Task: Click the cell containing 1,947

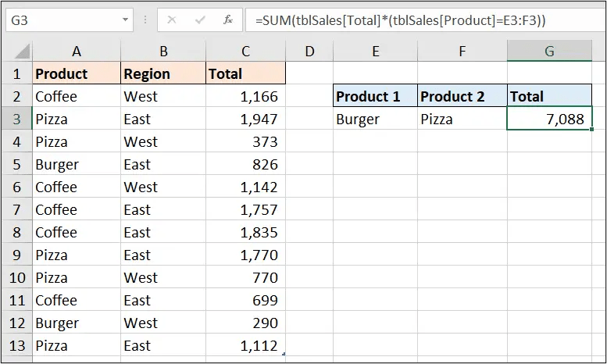Action: pyautogui.click(x=245, y=120)
